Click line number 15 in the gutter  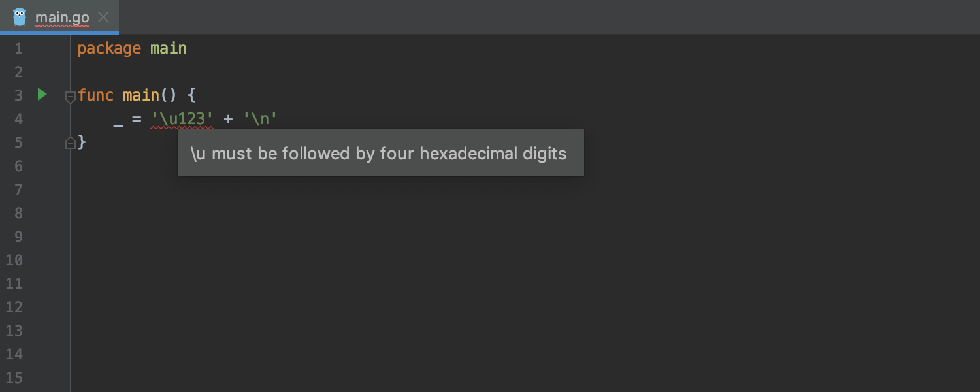(14, 378)
